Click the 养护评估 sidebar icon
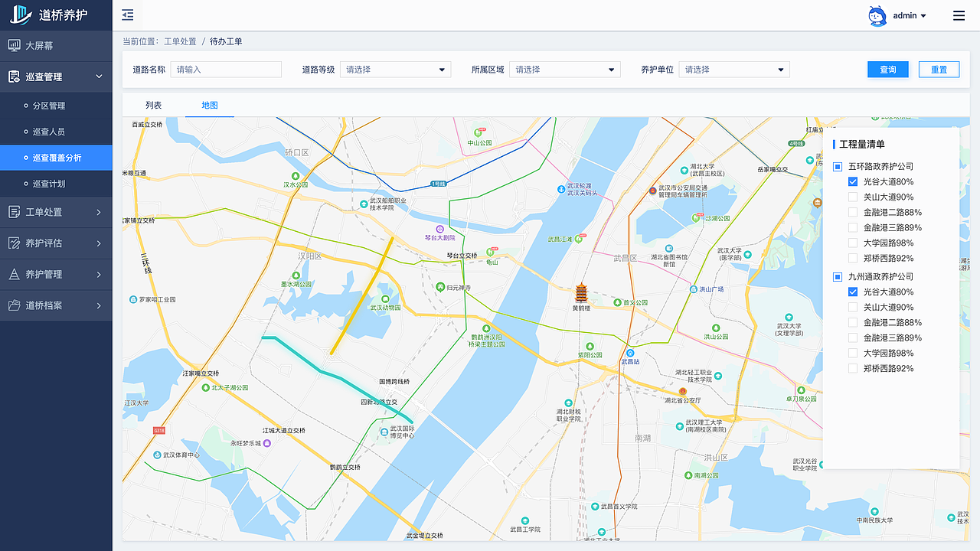This screenshot has height=551, width=980. pos(14,243)
